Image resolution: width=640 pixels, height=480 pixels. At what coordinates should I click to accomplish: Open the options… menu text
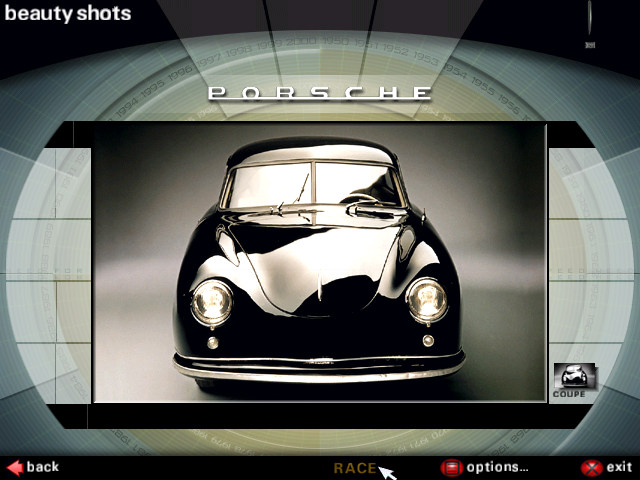497,467
